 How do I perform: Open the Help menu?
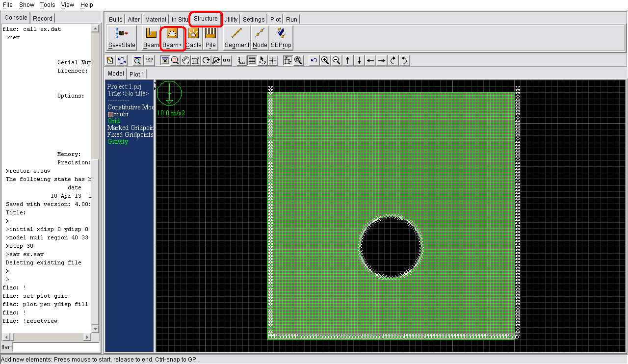point(87,5)
